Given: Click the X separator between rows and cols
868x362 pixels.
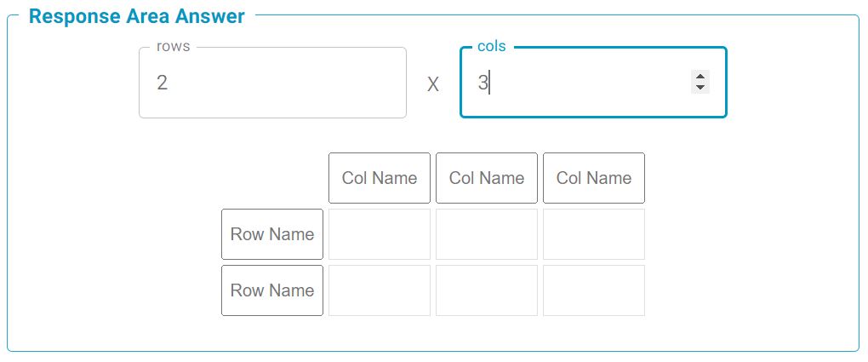Looking at the screenshot, I should (x=433, y=84).
